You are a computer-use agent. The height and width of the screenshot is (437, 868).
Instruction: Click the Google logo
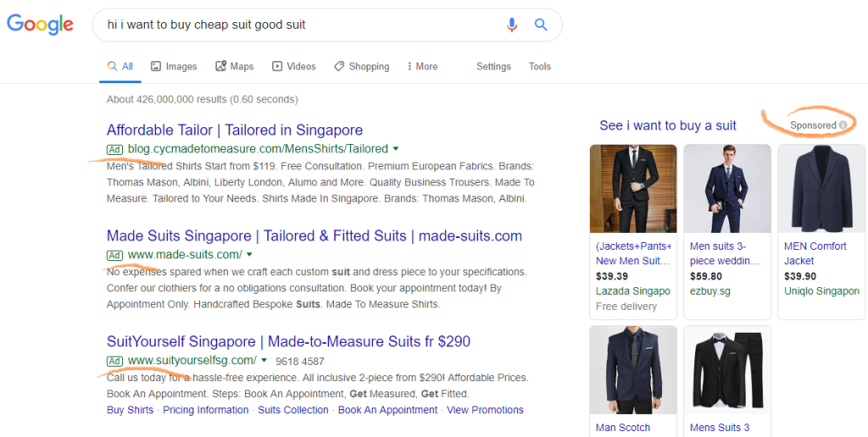coord(40,25)
